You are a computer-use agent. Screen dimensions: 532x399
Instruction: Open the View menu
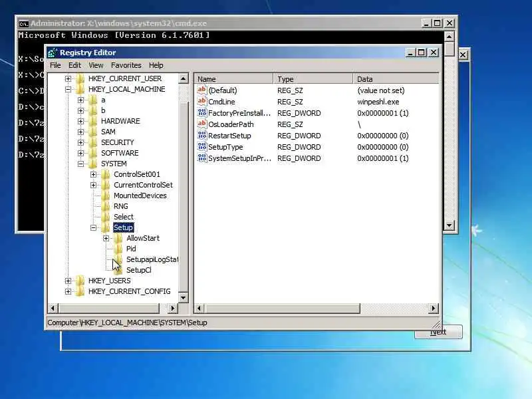(x=96, y=65)
